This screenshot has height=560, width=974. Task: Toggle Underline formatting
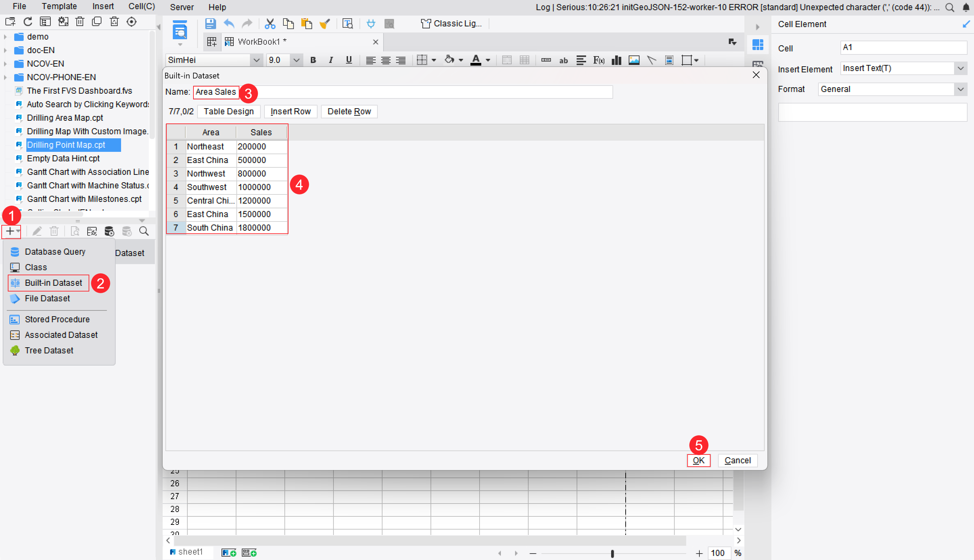tap(349, 60)
